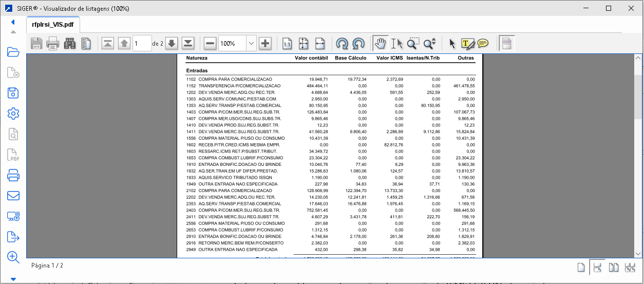644x284 pixels.
Task: Click the fit-to-width icon
Action: coord(320,44)
